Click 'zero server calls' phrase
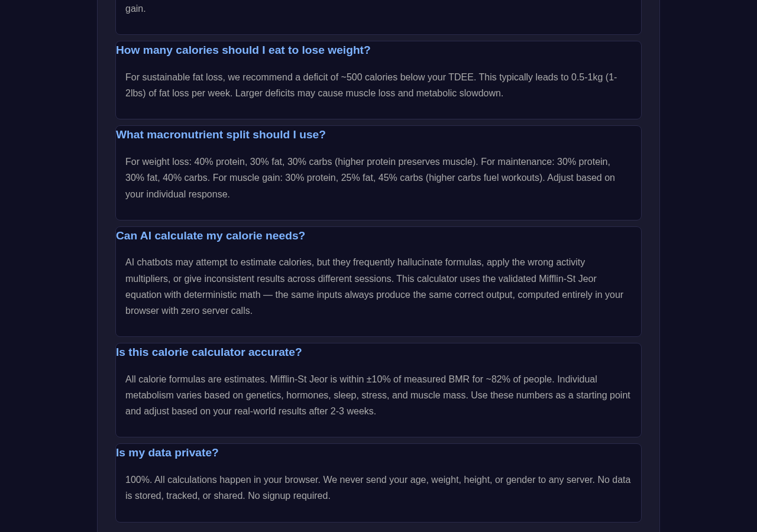The height and width of the screenshot is (532, 757). pyautogui.click(x=216, y=311)
